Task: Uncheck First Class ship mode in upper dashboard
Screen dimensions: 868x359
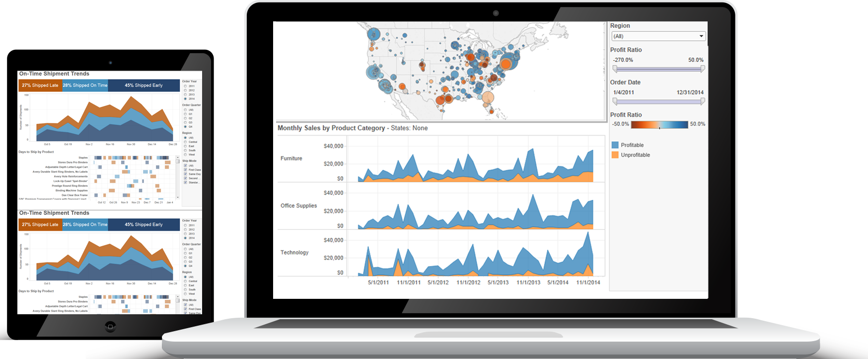Action: [186, 170]
